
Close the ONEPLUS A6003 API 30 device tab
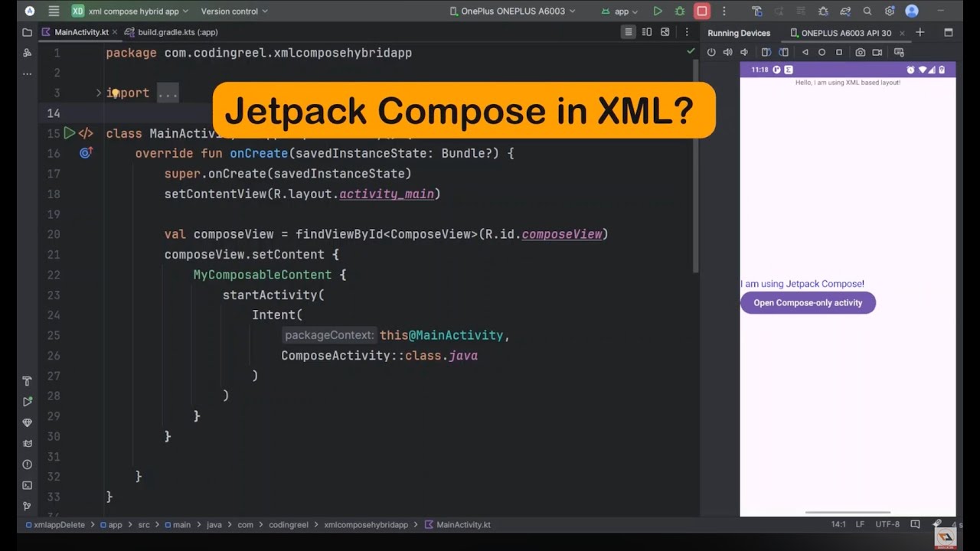[x=902, y=33]
